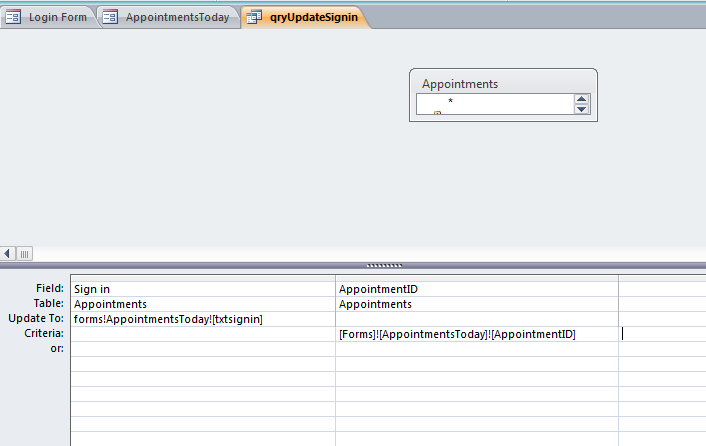Click the AppointmentID Field cell

[x=477, y=289]
